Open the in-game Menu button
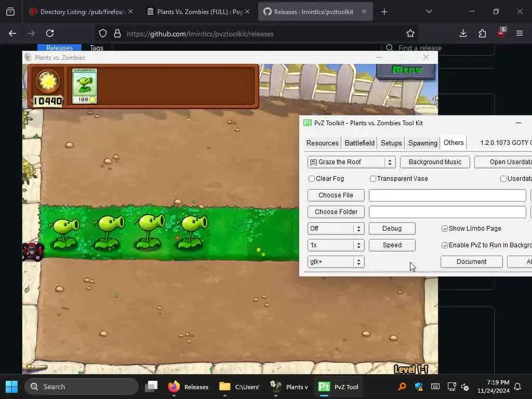The image size is (532, 399). (x=406, y=70)
